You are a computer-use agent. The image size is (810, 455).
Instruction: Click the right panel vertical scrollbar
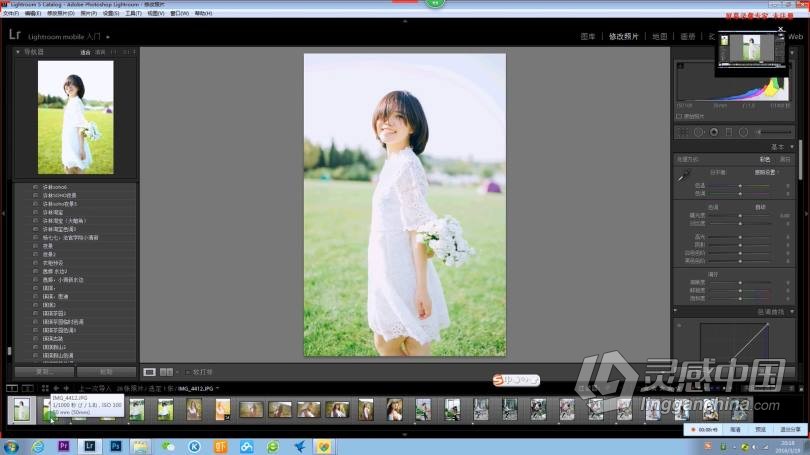pyautogui.click(x=801, y=160)
